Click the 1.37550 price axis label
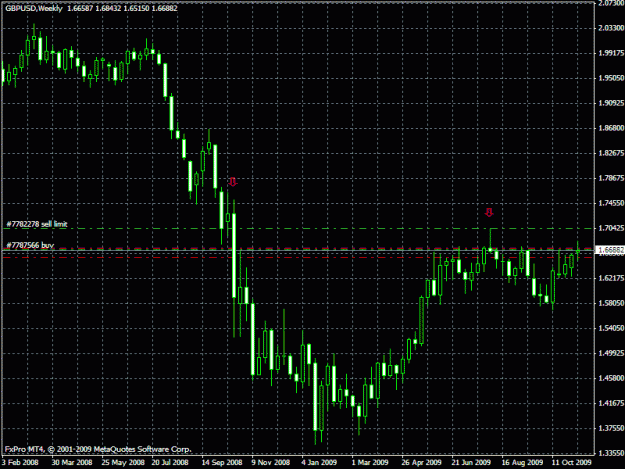The width and height of the screenshot is (625, 469). pyautogui.click(x=611, y=428)
